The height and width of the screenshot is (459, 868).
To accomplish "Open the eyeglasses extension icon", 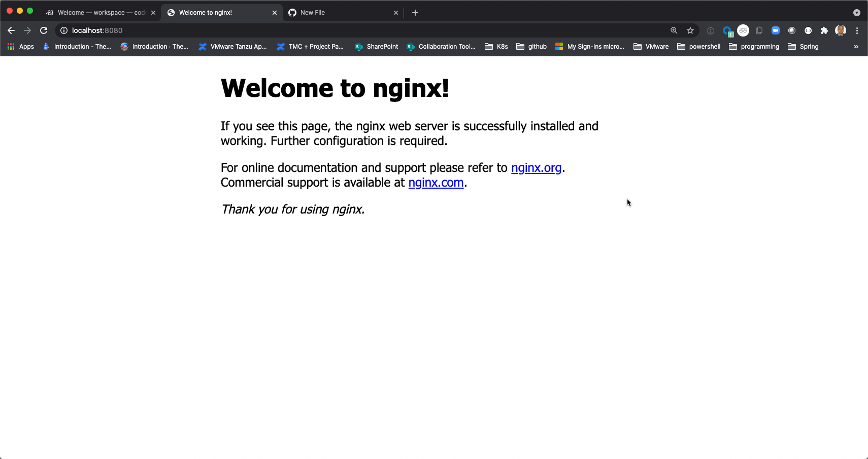I will (743, 30).
